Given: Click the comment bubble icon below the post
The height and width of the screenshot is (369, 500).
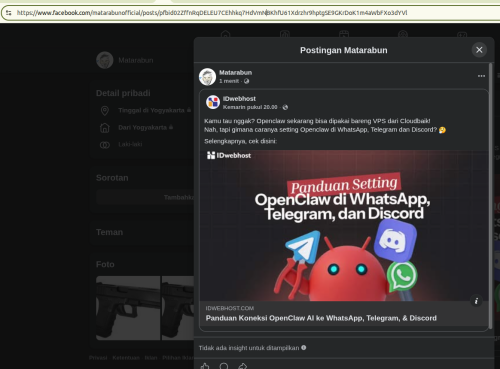Looking at the screenshot, I should click(x=224, y=366).
